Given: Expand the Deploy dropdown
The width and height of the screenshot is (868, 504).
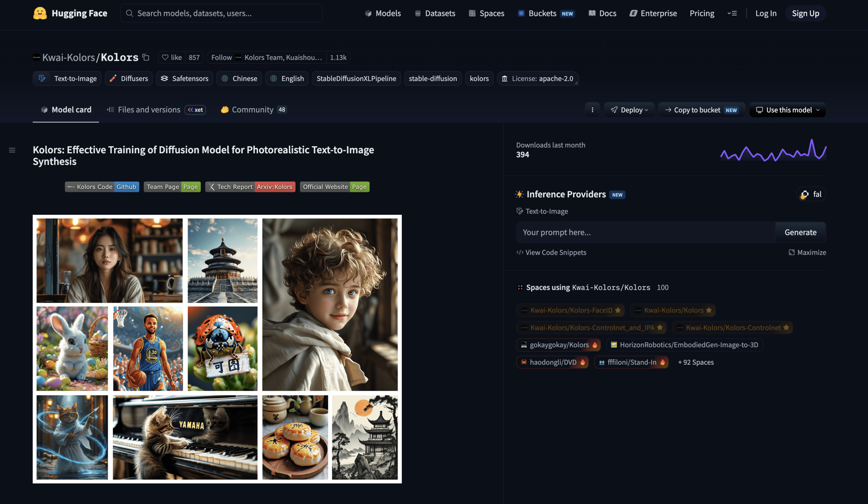Looking at the screenshot, I should click(x=629, y=110).
